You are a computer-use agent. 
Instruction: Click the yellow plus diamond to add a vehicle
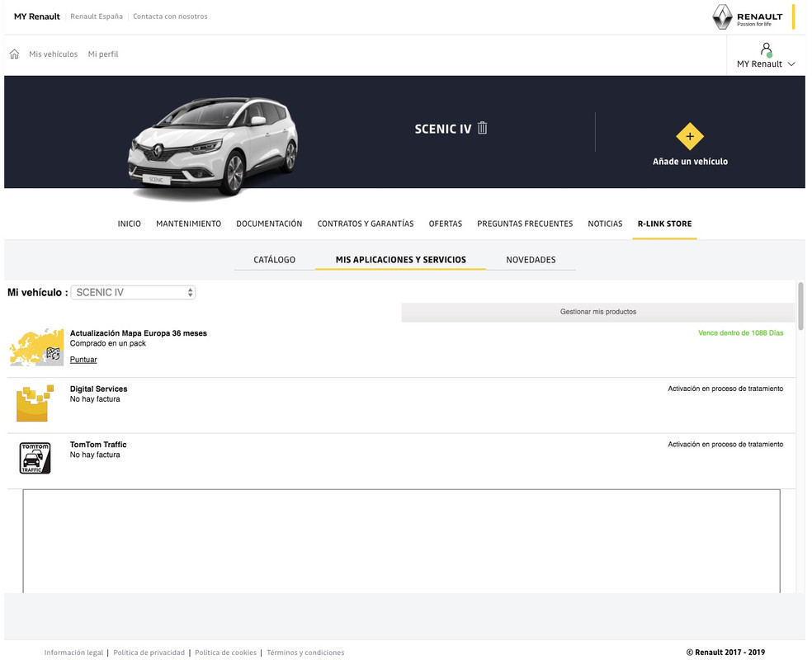coord(690,137)
